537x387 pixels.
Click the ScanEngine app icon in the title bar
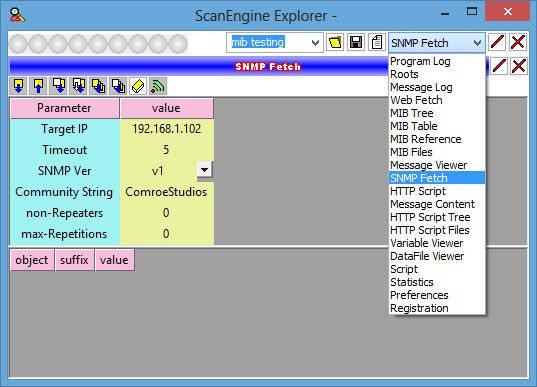(x=17, y=15)
